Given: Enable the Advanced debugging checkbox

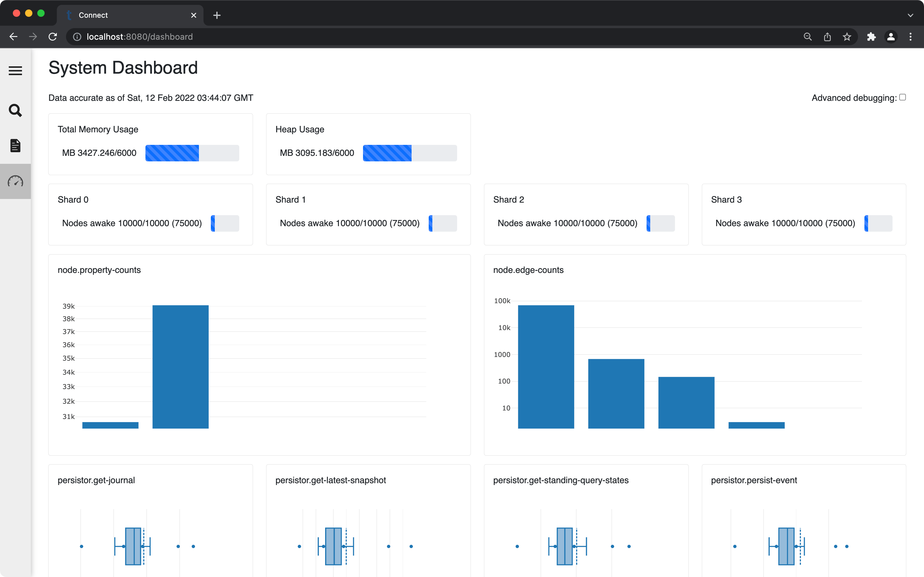Looking at the screenshot, I should pyautogui.click(x=902, y=97).
